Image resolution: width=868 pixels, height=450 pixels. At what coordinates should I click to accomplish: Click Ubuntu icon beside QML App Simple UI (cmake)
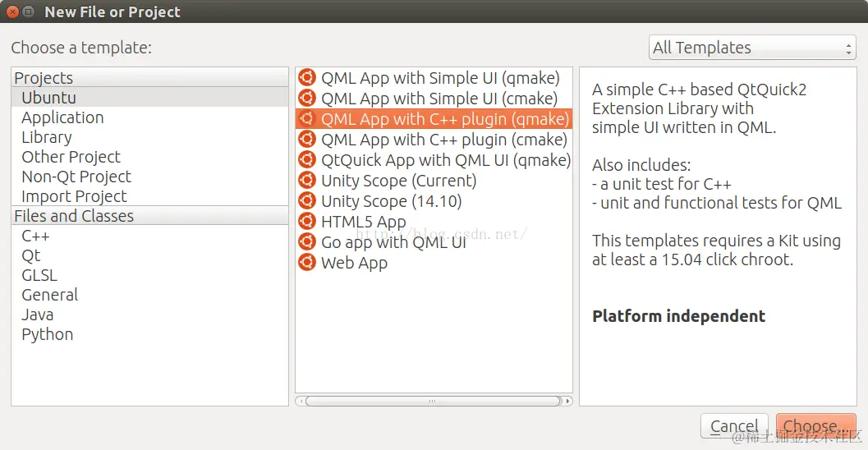(307, 99)
